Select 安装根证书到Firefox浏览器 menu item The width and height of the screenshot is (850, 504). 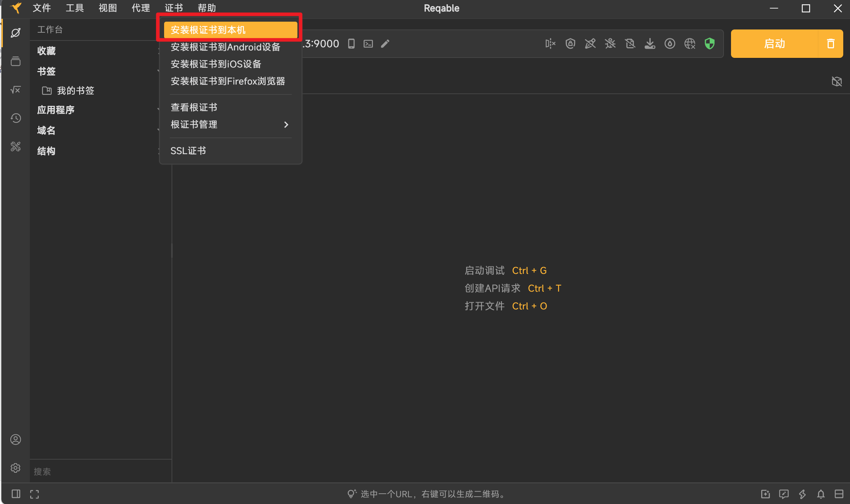[228, 81]
